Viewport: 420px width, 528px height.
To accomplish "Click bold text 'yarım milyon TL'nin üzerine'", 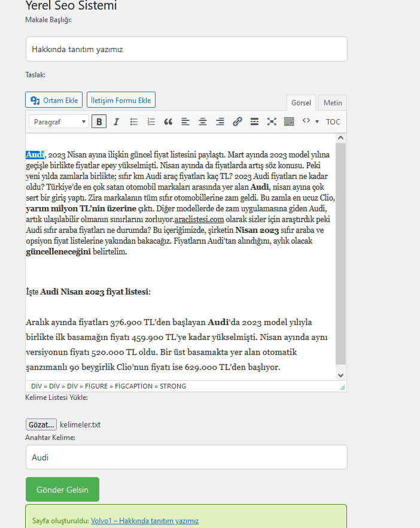I will (81, 208).
